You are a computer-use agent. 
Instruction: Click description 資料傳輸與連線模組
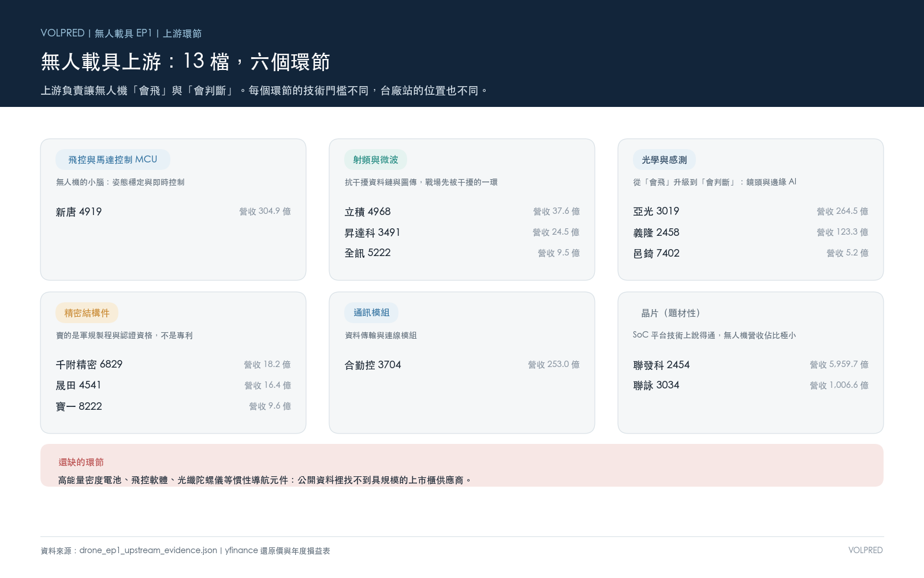tap(381, 335)
